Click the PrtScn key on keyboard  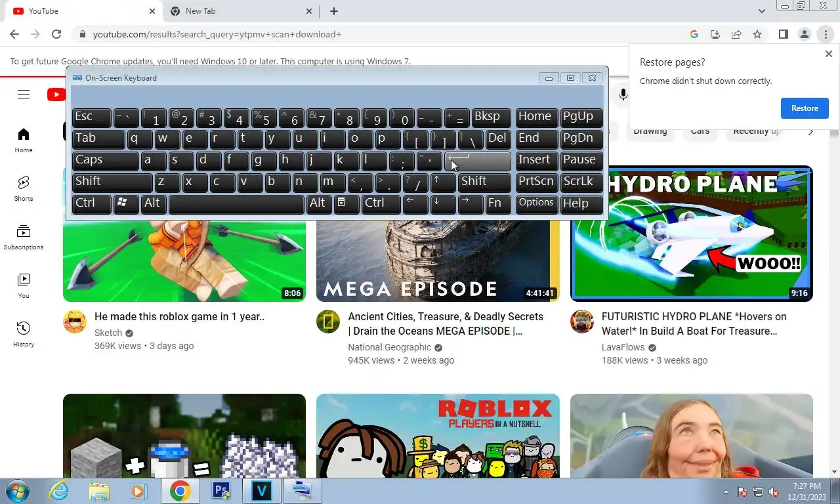pyautogui.click(x=537, y=182)
